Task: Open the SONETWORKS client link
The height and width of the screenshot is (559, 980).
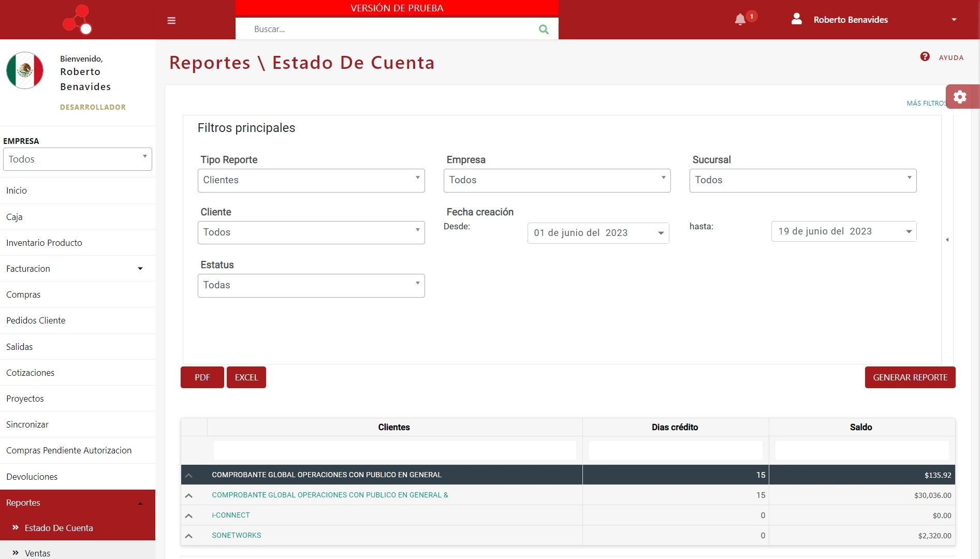Action: (237, 535)
